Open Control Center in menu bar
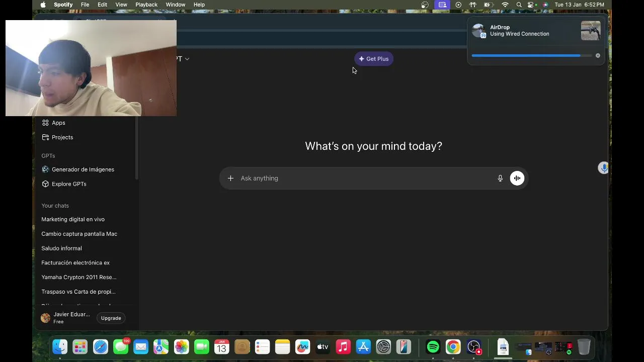Viewport: 644px width, 362px height. coord(531,5)
